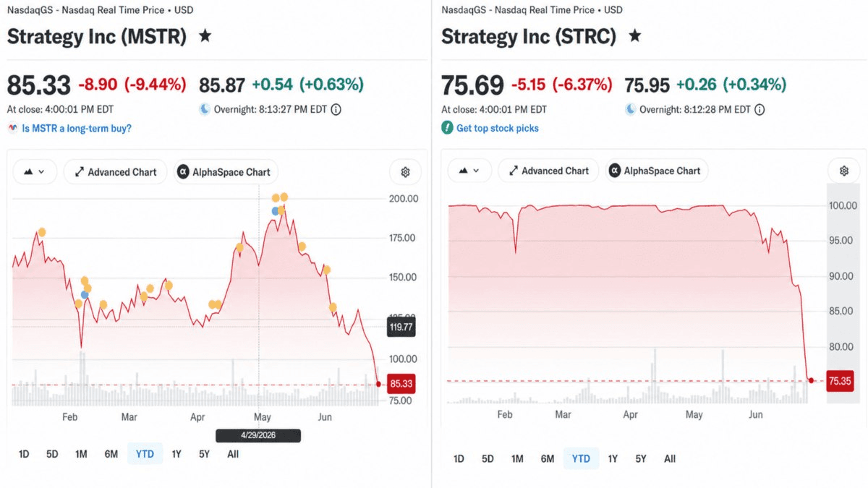Click info icon beside MSTR overnight time
The width and height of the screenshot is (868, 488).
(x=336, y=110)
